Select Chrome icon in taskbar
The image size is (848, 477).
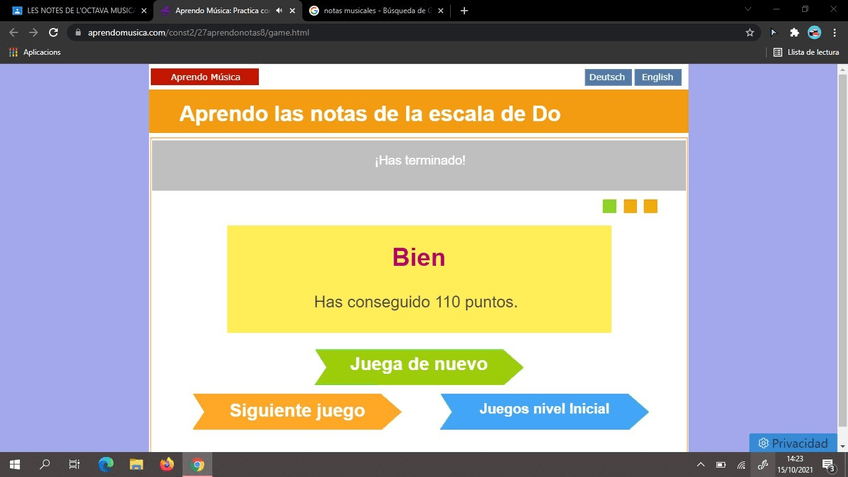(x=197, y=464)
